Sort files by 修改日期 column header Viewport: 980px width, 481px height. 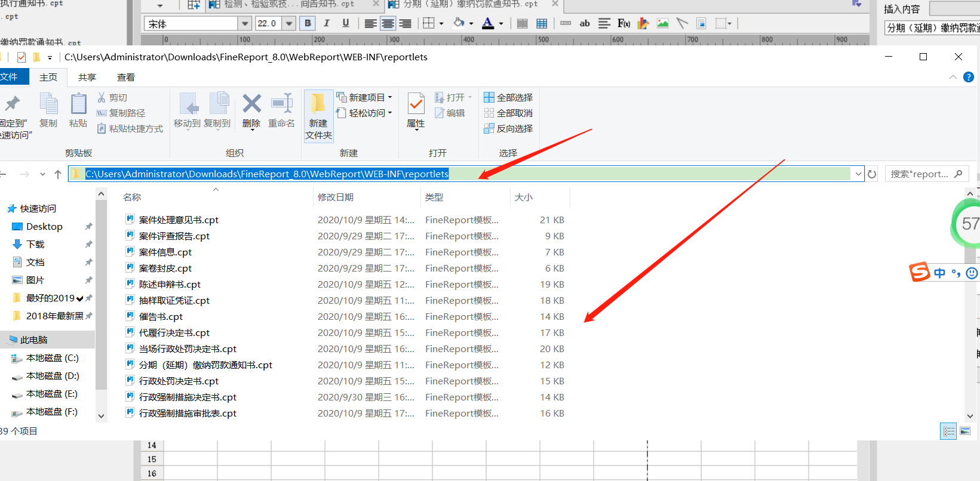(x=336, y=197)
